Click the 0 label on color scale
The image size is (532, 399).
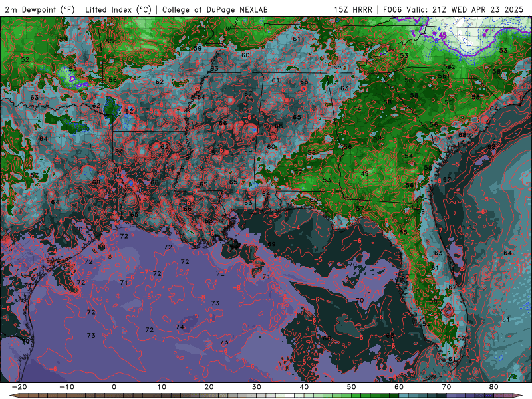coord(114,387)
